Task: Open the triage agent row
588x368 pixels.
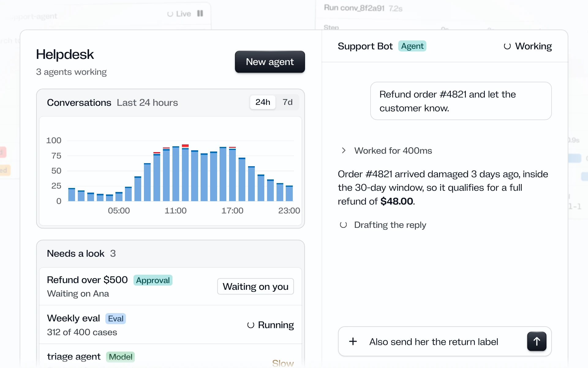Action: pyautogui.click(x=171, y=356)
